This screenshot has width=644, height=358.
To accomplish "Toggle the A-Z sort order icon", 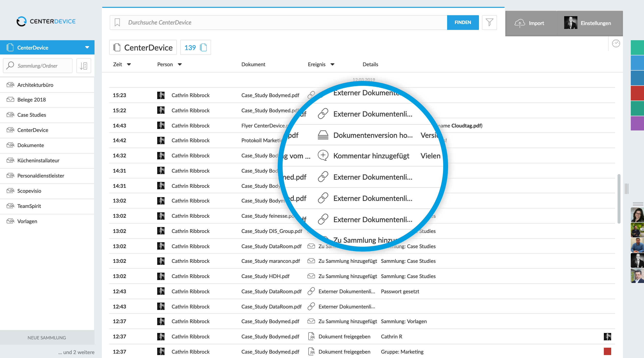I will point(83,66).
